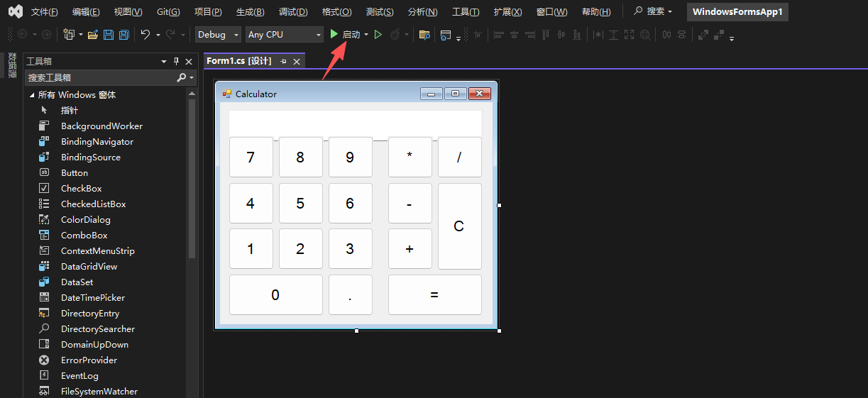Click the Find in Files folder icon
The height and width of the screenshot is (398, 868).
tap(424, 34)
